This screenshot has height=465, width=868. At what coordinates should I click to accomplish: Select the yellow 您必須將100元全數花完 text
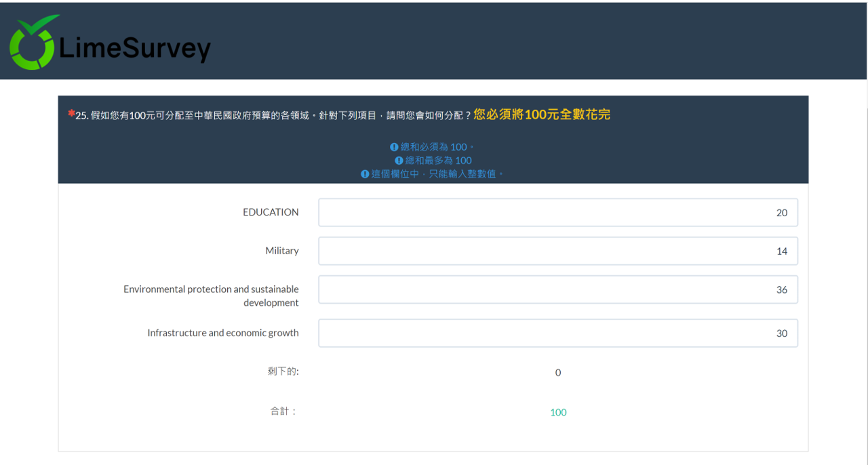[x=542, y=115]
